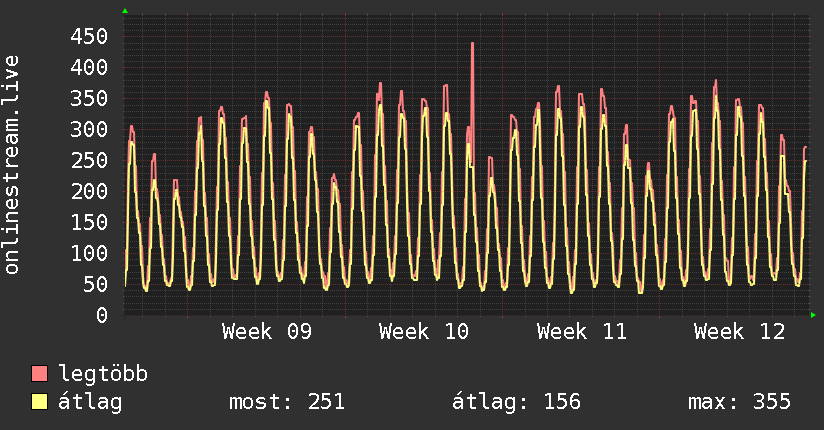This screenshot has width=824, height=430.
Task: Click the green arrow at the x-axis end
Action: [x=814, y=315]
